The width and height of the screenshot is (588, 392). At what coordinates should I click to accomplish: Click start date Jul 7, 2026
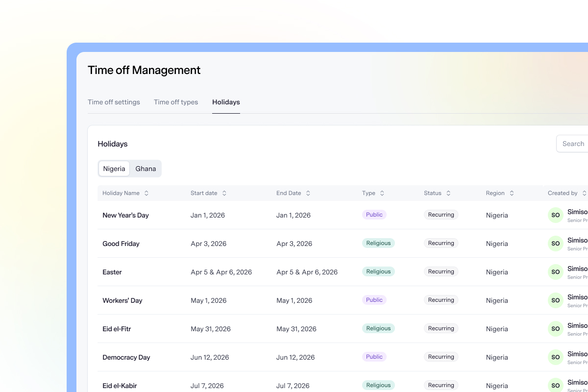coord(207,386)
